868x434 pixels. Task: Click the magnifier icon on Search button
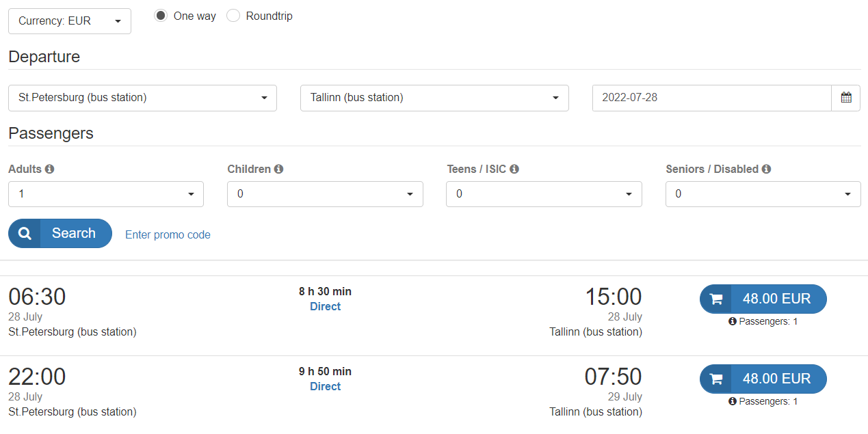tap(25, 234)
